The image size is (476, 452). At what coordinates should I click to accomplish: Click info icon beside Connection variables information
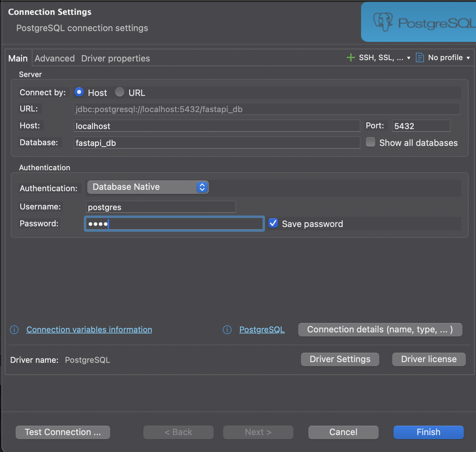pos(14,330)
